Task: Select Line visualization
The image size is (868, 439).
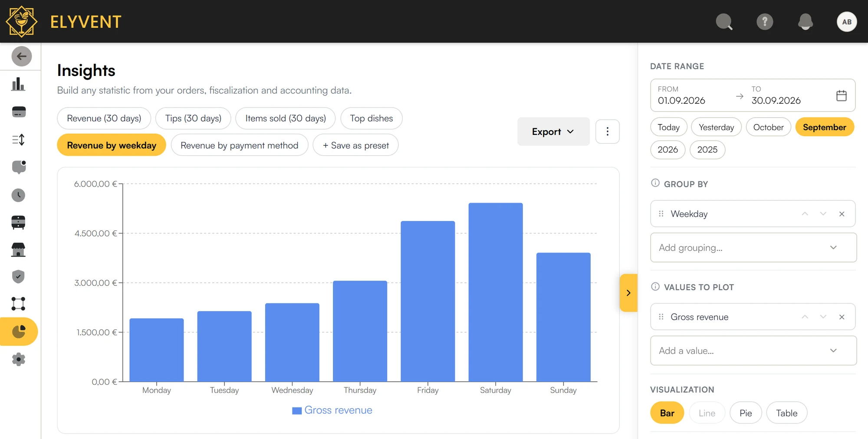Action: 707,413
